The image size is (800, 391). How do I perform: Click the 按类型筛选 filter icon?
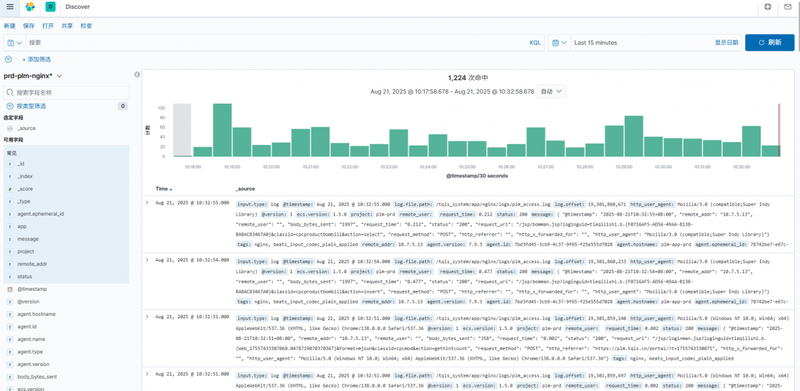pos(10,106)
